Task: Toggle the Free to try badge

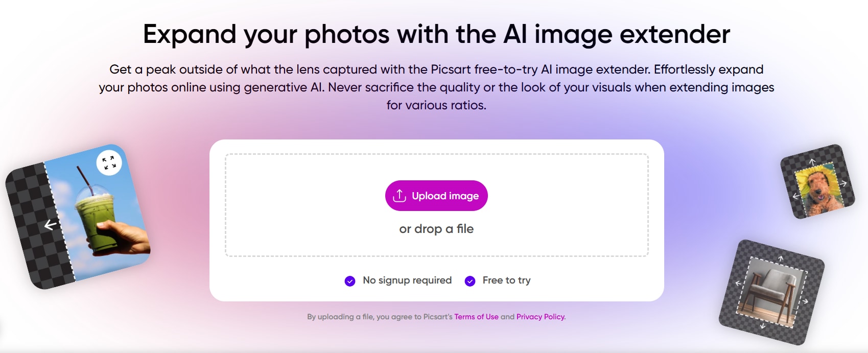Action: (498, 280)
